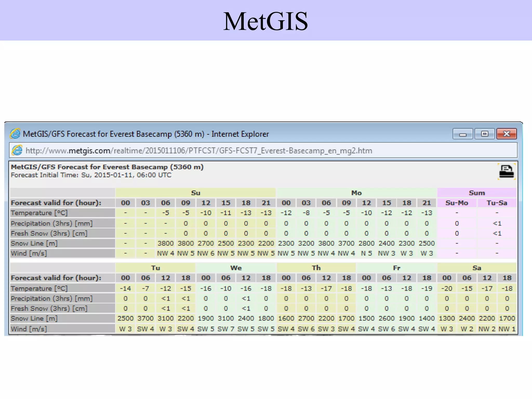Image resolution: width=532 pixels, height=399 pixels.
Task: Click the 3200 snow line cell
Action: [306, 243]
